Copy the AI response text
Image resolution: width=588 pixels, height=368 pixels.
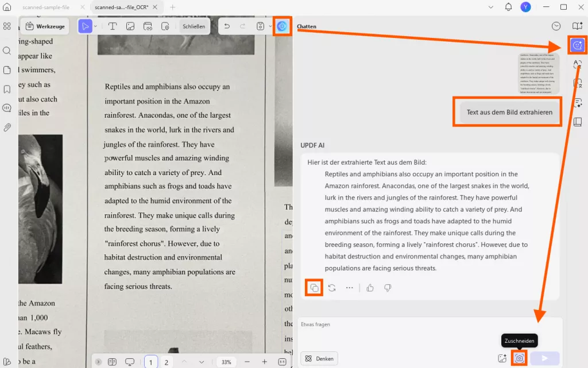[314, 288]
